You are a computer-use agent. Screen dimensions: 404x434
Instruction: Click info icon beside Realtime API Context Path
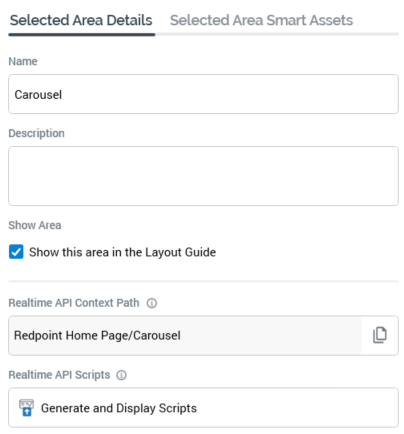(152, 303)
